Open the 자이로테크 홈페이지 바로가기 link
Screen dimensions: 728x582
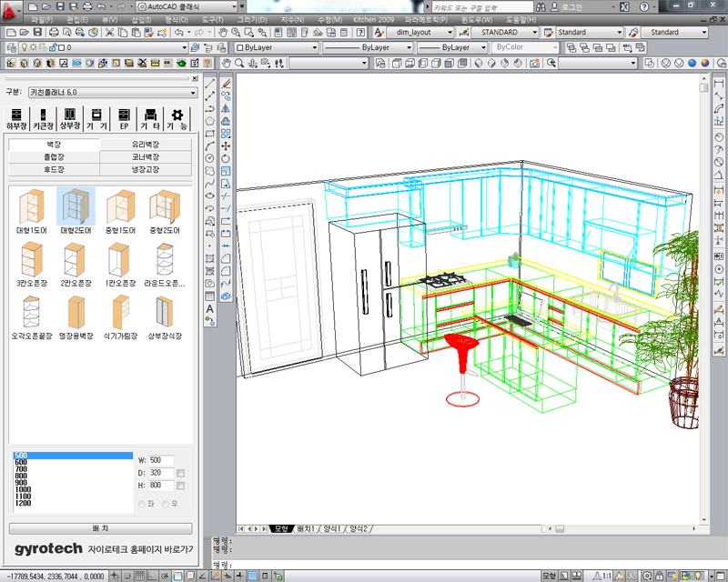coord(140,549)
